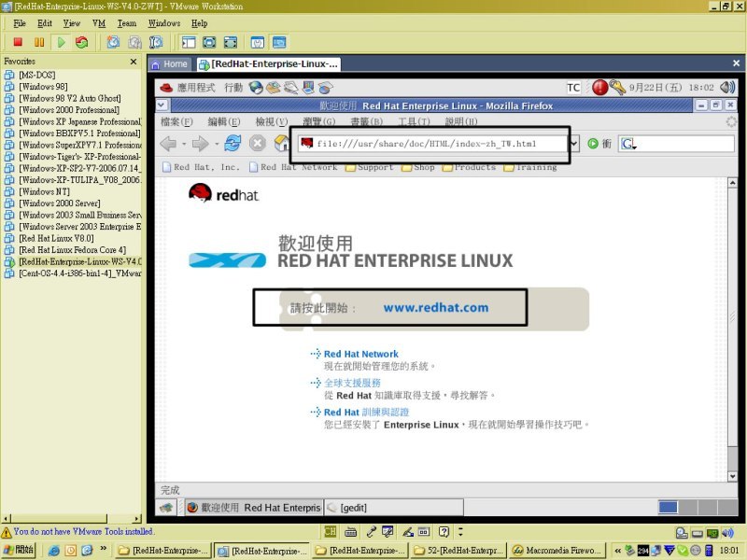Select [MS-DOS] in Favorites list

pyautogui.click(x=37, y=75)
